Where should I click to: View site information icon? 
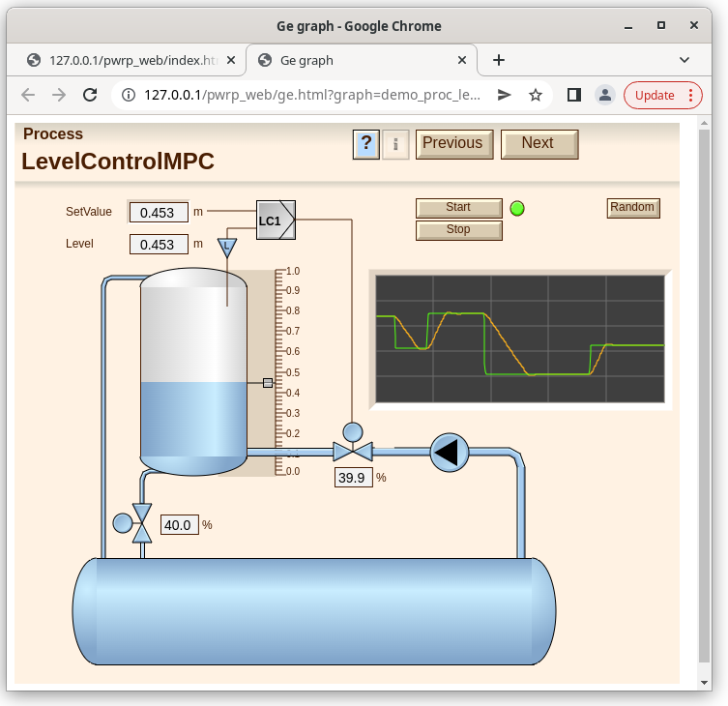129,95
